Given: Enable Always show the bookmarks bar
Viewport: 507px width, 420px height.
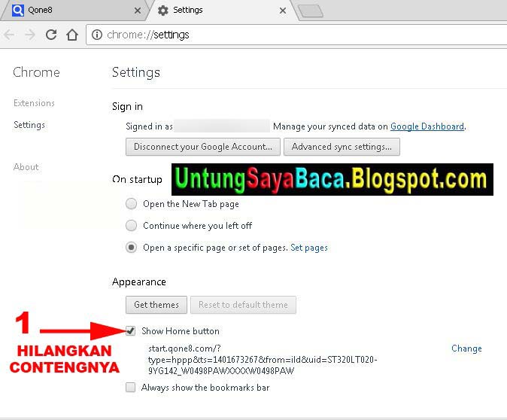Looking at the screenshot, I should (x=130, y=388).
